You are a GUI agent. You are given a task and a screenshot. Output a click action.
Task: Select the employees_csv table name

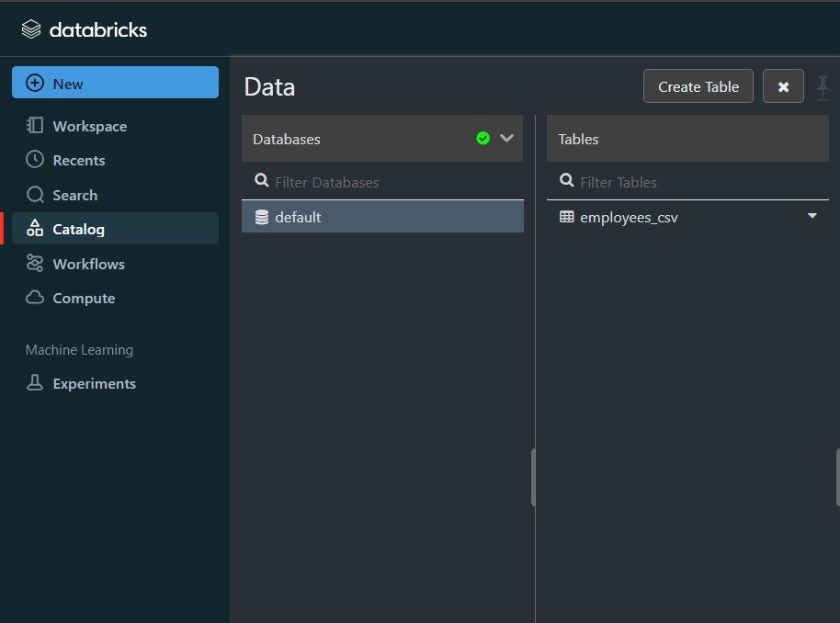click(629, 218)
